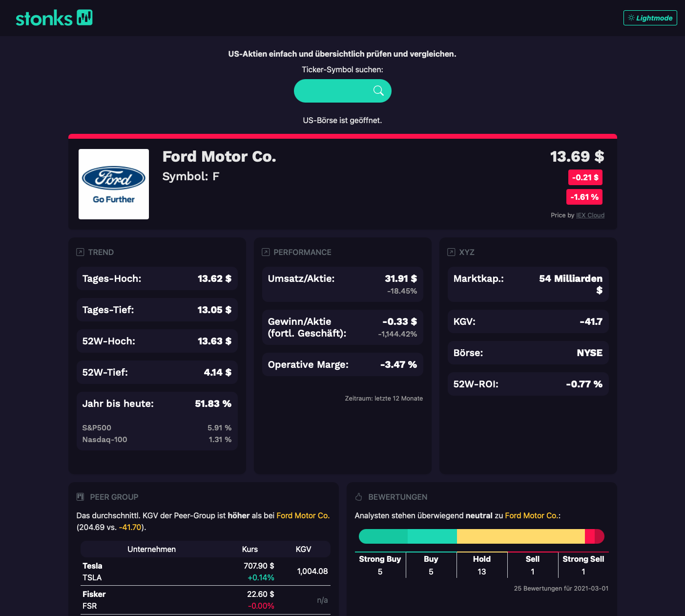The image size is (685, 616).
Task: Click the Börse NYSE row
Action: pyautogui.click(x=528, y=353)
